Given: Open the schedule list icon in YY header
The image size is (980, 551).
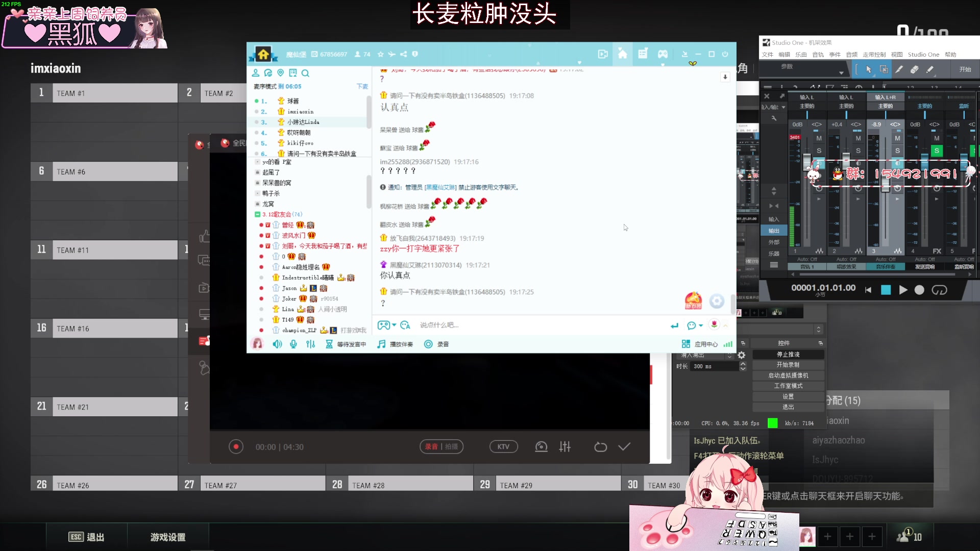Looking at the screenshot, I should (x=643, y=54).
